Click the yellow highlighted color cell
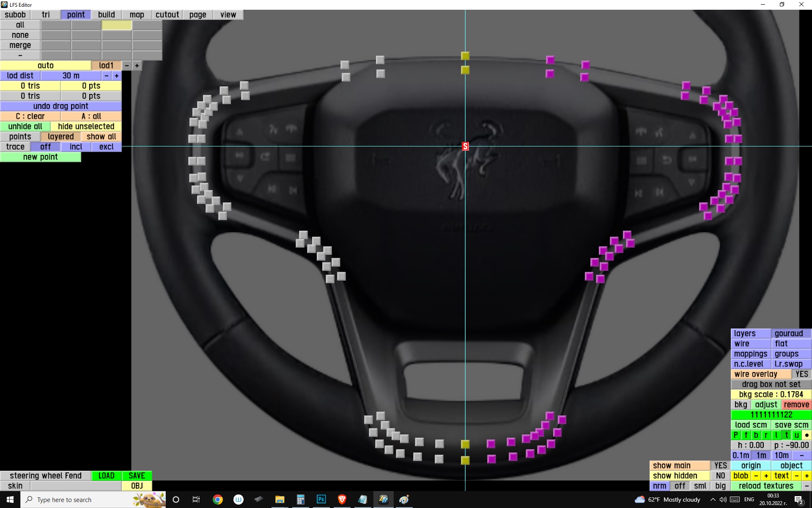This screenshot has height=508, width=812. (x=117, y=25)
